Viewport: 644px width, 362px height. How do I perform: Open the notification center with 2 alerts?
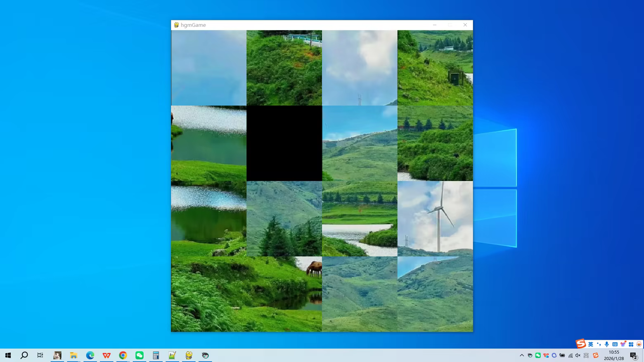click(634, 355)
